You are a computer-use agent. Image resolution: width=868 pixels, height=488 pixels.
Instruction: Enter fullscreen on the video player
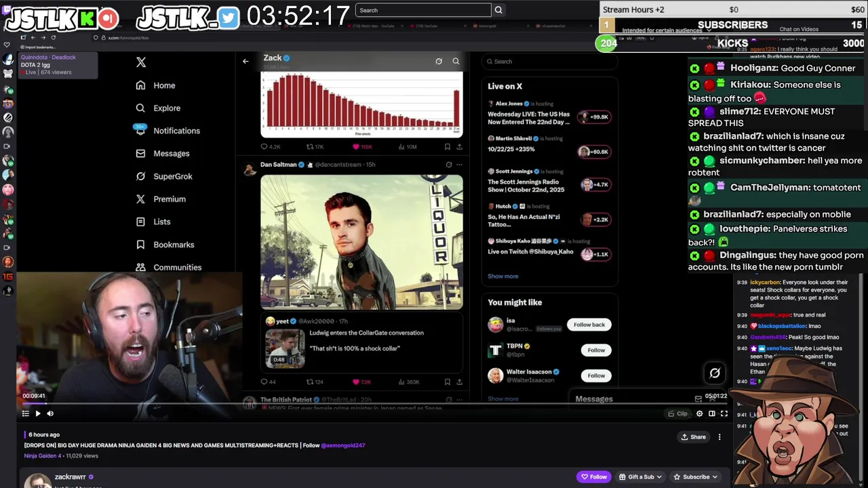(724, 413)
